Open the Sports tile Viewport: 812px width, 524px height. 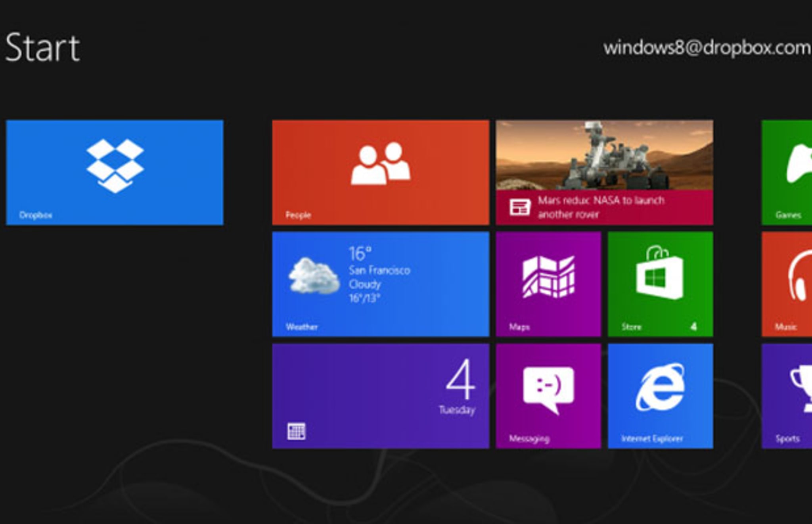coord(787,396)
